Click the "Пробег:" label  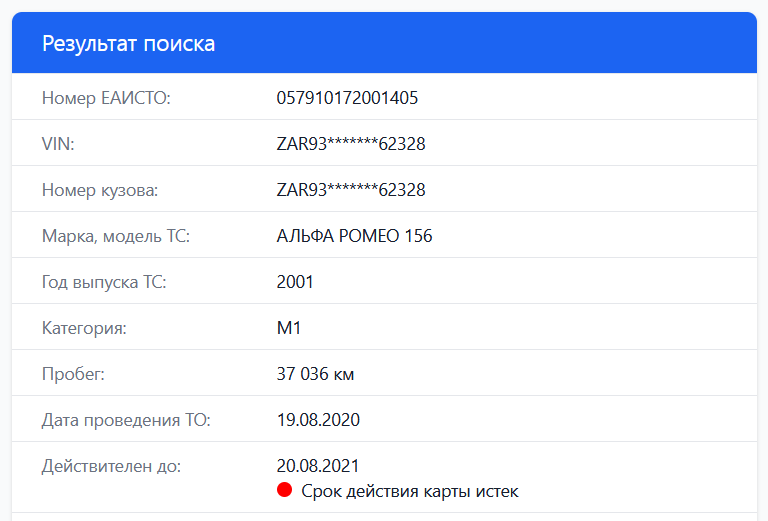(73, 375)
